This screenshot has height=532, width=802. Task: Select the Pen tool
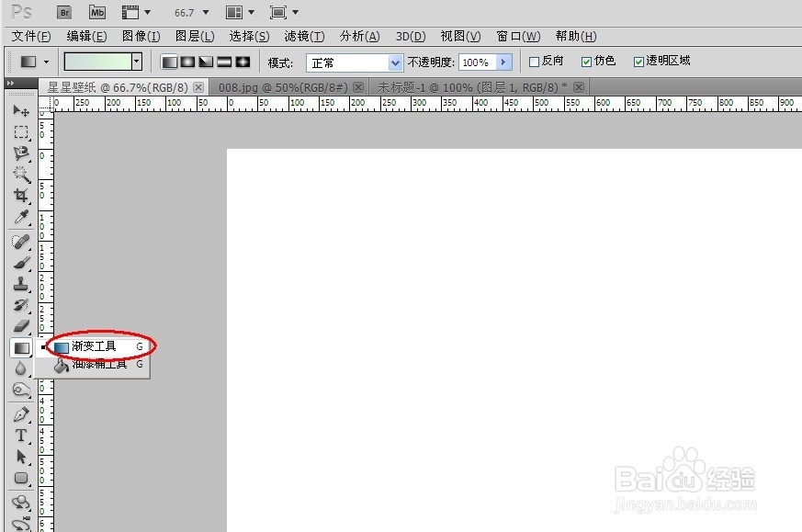coord(21,414)
